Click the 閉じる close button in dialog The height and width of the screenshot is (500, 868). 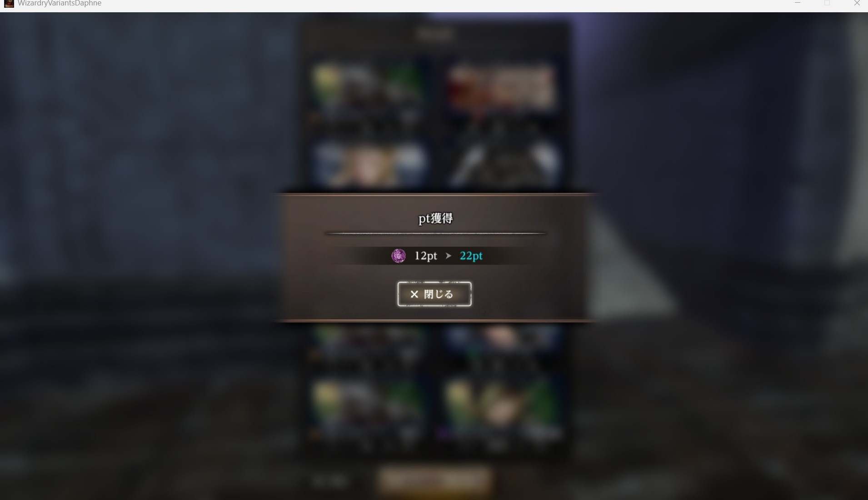pos(434,294)
